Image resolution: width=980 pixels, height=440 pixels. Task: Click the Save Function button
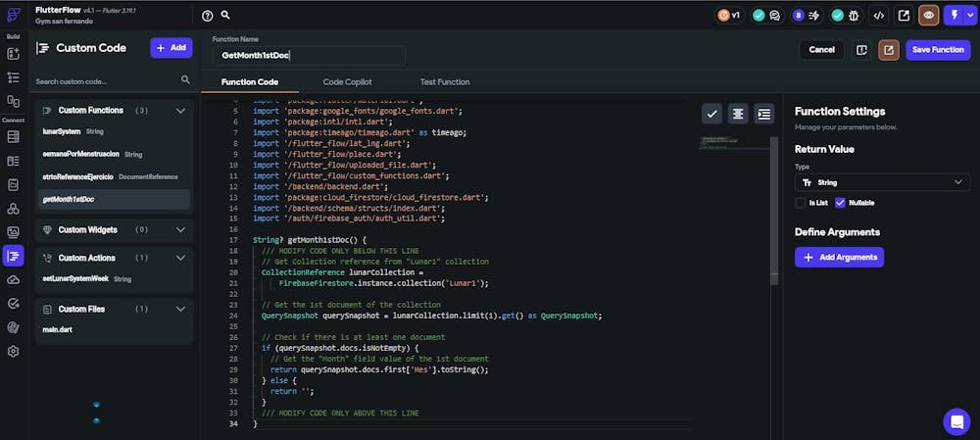coord(938,50)
